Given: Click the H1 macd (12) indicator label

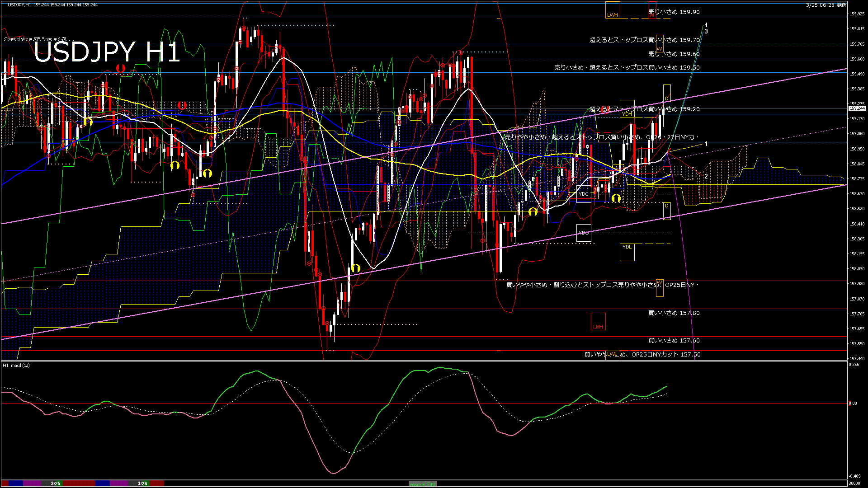Looking at the screenshot, I should coord(16,365).
